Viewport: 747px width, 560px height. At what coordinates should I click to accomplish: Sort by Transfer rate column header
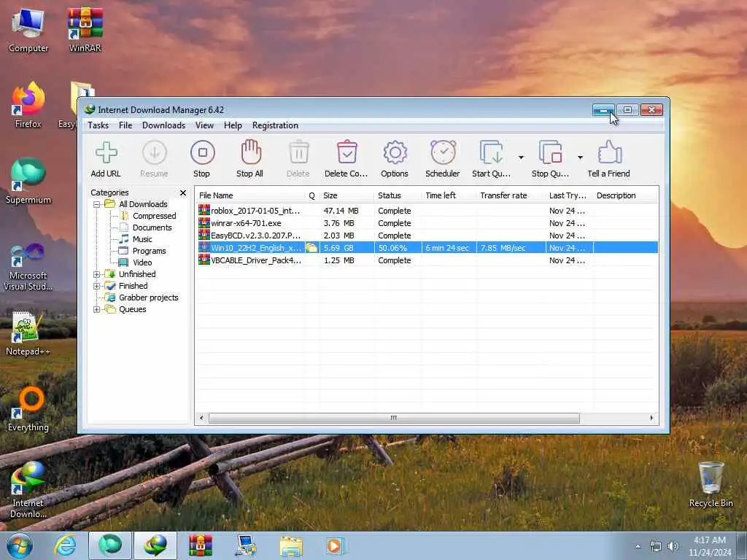click(x=511, y=195)
